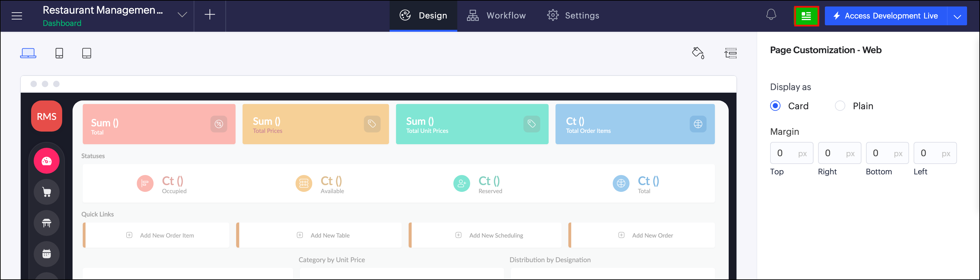Click the plus icon to add new component

click(210, 15)
